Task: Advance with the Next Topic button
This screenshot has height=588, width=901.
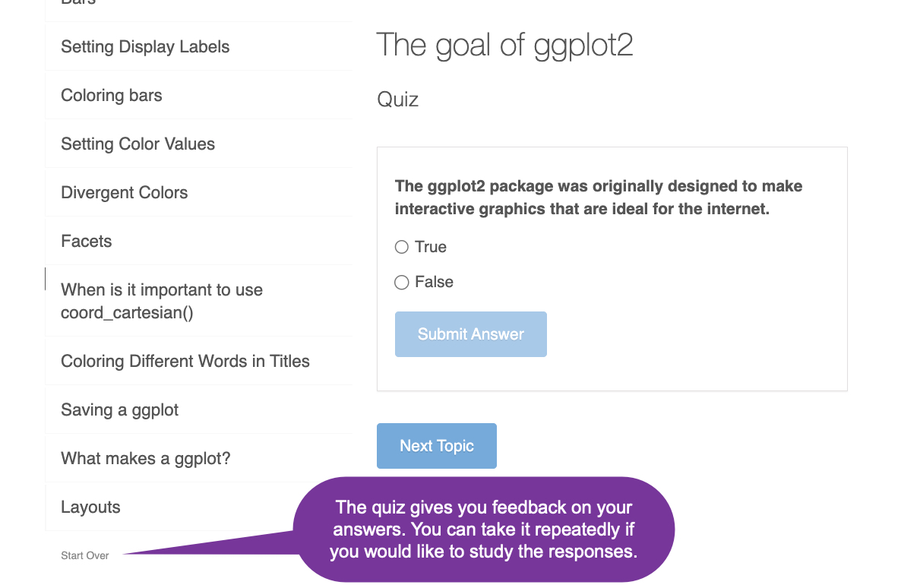Action: (436, 445)
